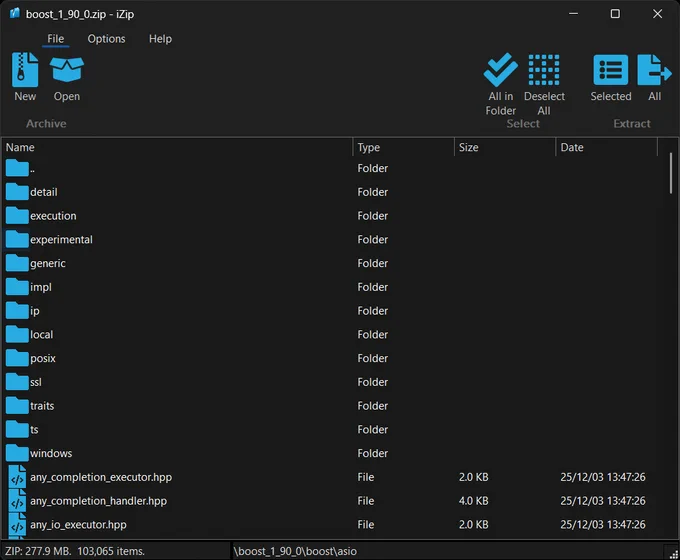The width and height of the screenshot is (680, 560).
Task: Extract Selected items icon
Action: (x=611, y=70)
